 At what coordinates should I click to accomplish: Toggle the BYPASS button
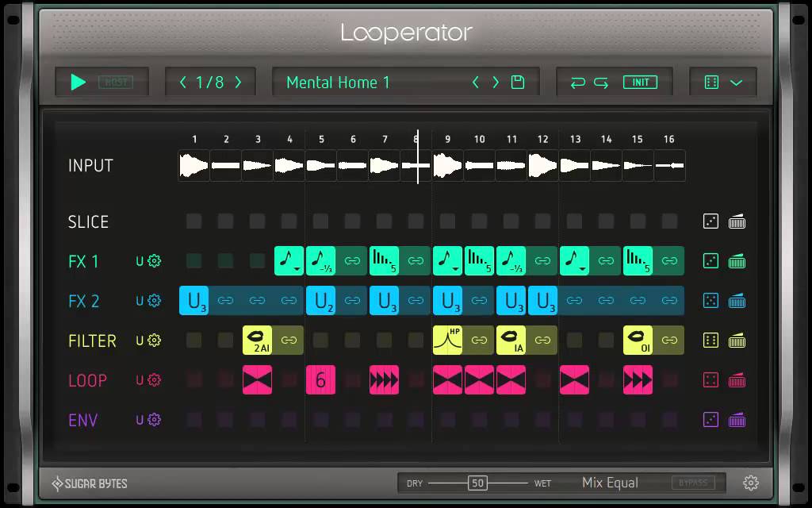tap(693, 483)
